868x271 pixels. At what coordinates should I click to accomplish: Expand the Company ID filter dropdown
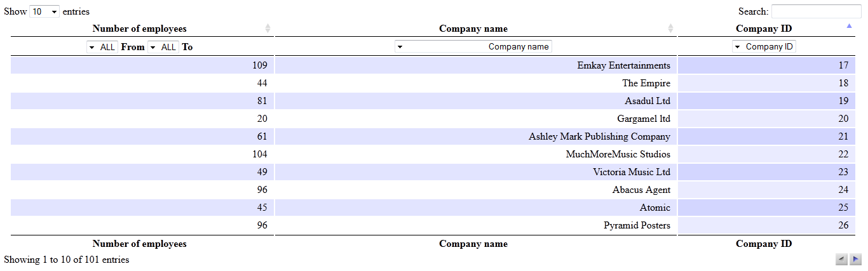(x=764, y=47)
